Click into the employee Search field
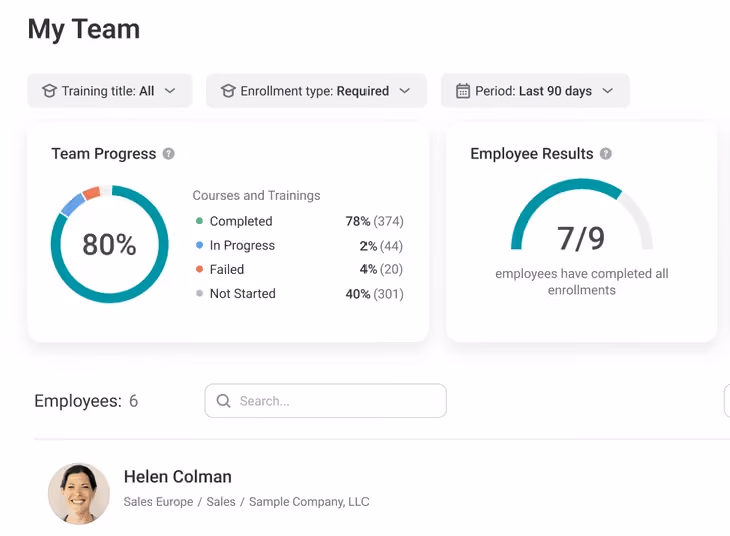Image resolution: width=730 pixels, height=536 pixels. [x=325, y=401]
